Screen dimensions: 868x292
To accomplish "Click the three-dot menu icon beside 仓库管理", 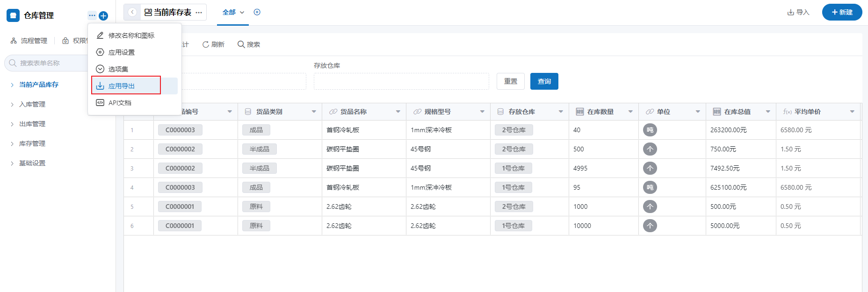I will [92, 15].
